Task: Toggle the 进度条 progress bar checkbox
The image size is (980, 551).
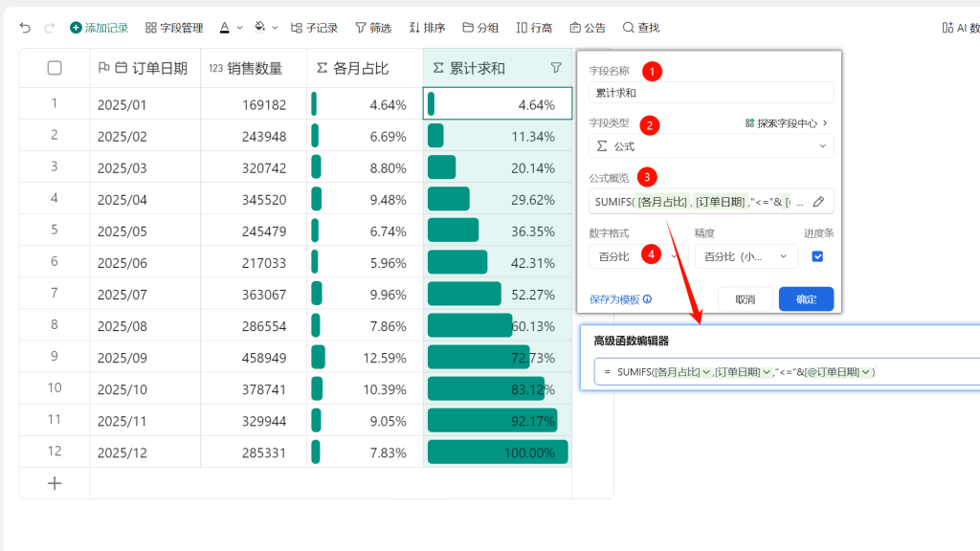Action: pos(817,256)
